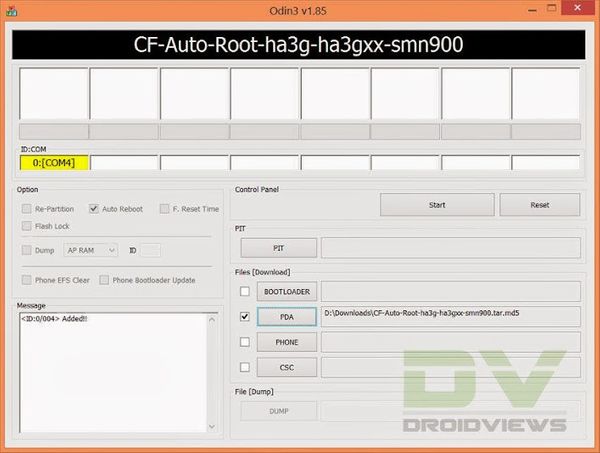This screenshot has height=453, width=600.
Task: Uncheck the checkbox beside PDA
Action: (245, 317)
